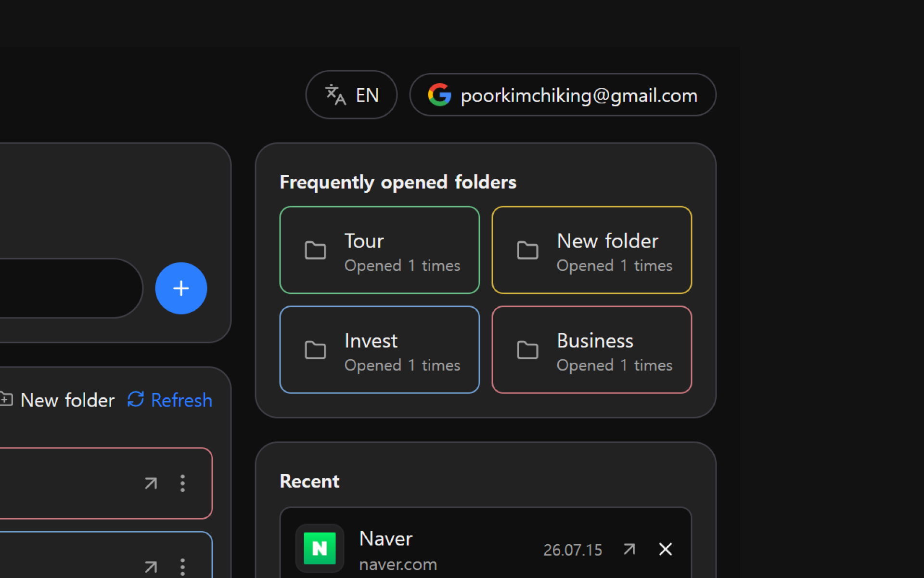The height and width of the screenshot is (578, 924).
Task: Open the Tour folder card
Action: pos(379,250)
